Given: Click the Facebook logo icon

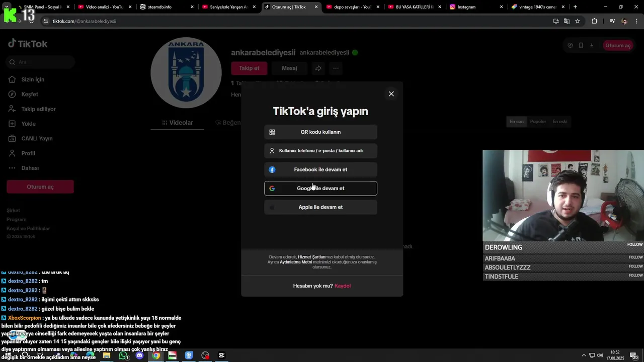Looking at the screenshot, I should 272,170.
